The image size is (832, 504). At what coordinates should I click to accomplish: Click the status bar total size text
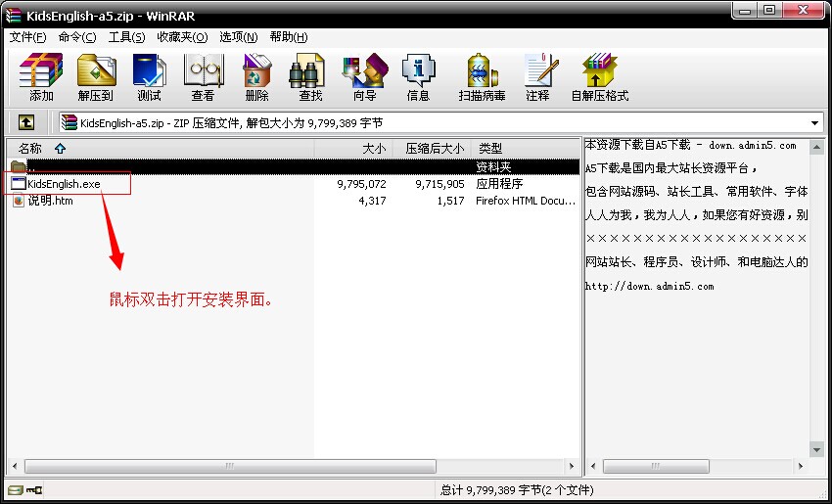(x=517, y=490)
